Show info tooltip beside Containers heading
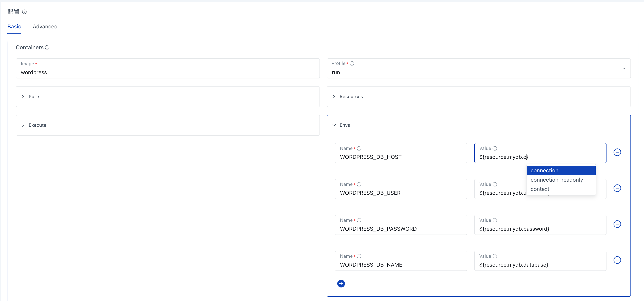 pos(47,48)
